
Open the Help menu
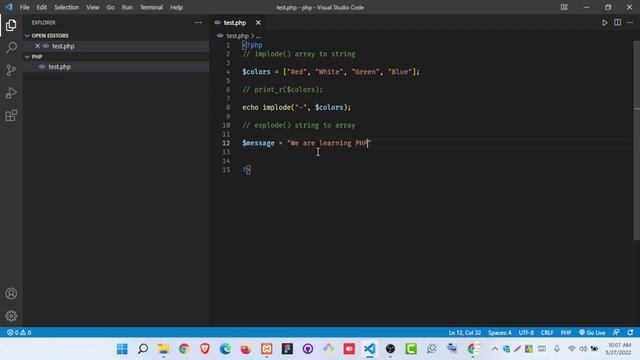point(176,7)
